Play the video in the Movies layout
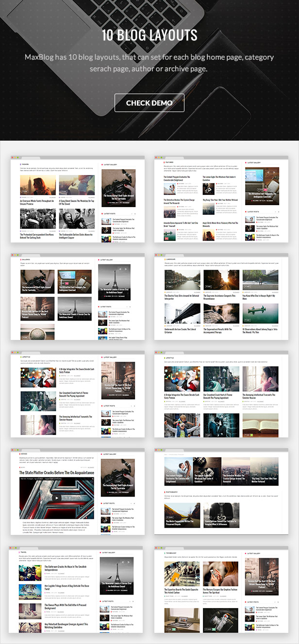The width and height of the screenshot is (299, 644). click(57, 498)
